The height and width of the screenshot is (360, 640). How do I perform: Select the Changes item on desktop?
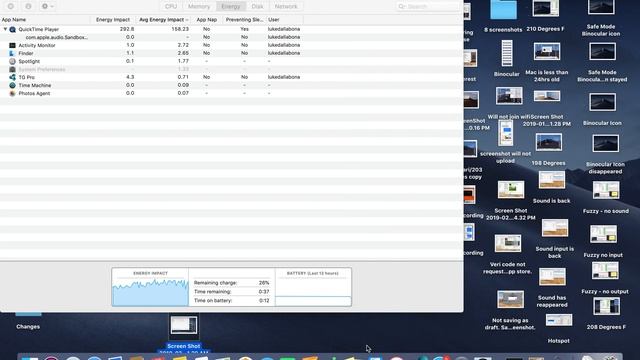28,327
